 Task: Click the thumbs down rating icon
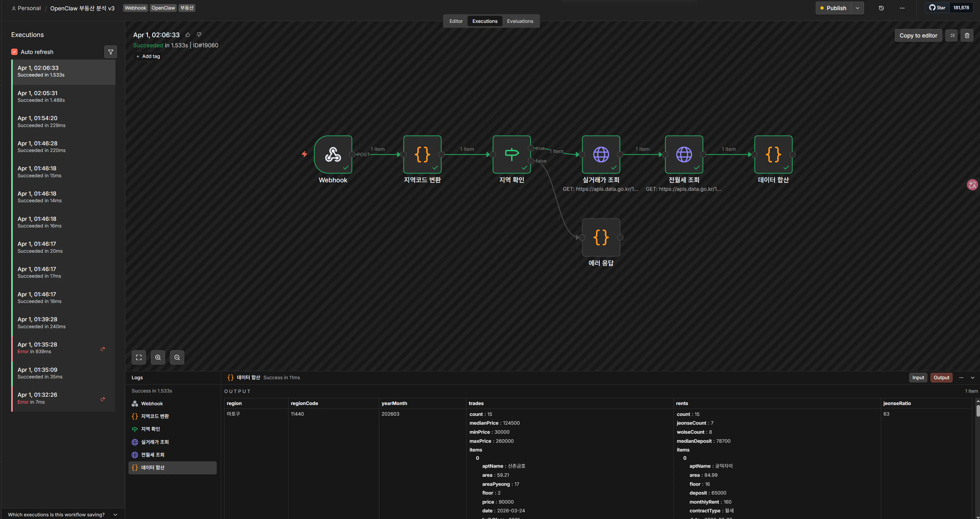pyautogui.click(x=199, y=35)
